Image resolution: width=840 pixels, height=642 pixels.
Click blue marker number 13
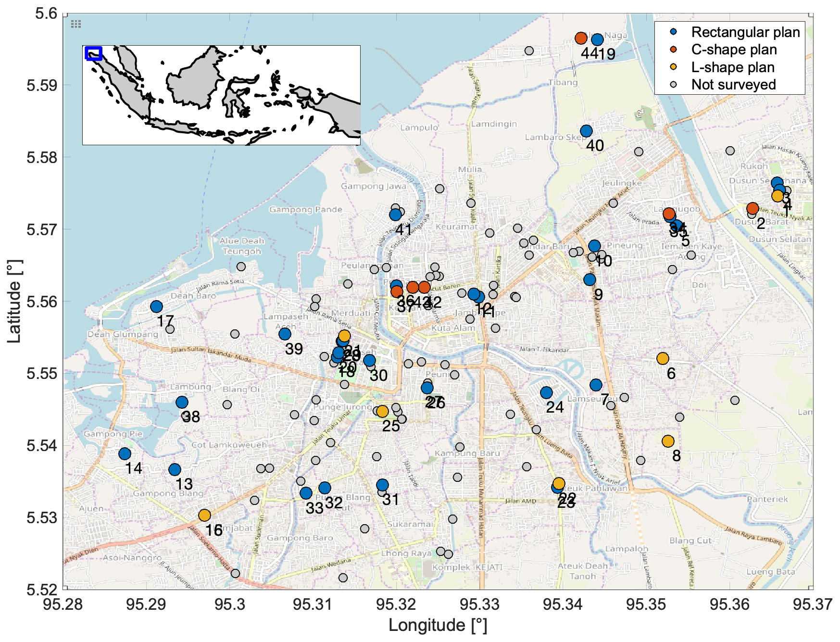coord(175,469)
